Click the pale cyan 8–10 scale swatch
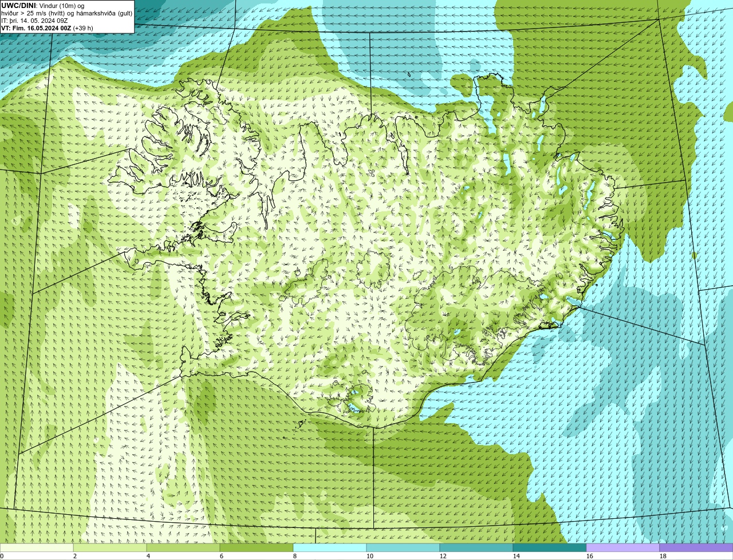733x560 pixels. point(330,548)
